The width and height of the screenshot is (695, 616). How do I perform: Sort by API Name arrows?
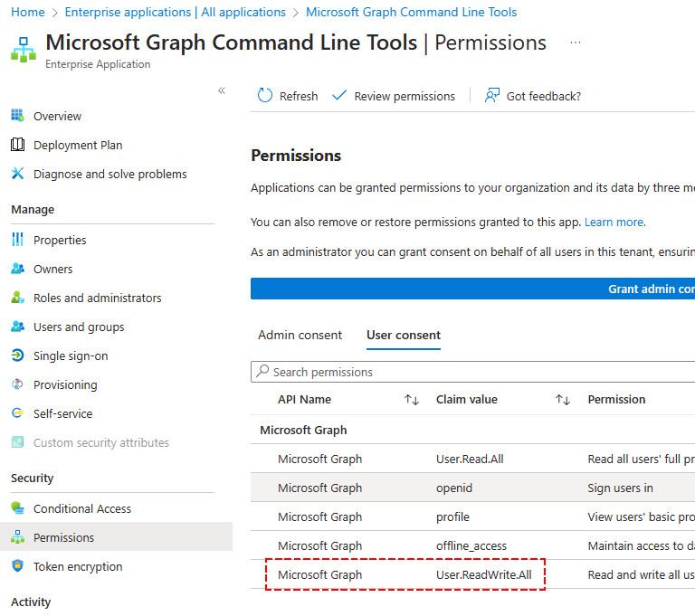pyautogui.click(x=412, y=400)
